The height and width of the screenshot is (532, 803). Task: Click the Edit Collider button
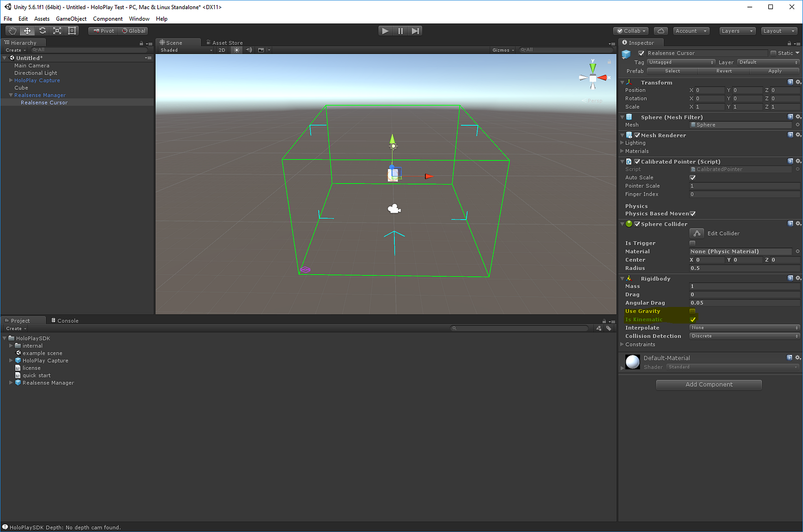pos(697,233)
